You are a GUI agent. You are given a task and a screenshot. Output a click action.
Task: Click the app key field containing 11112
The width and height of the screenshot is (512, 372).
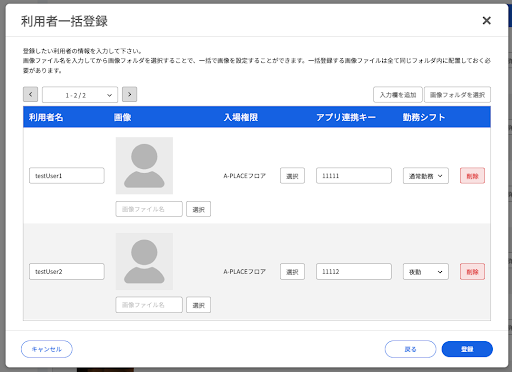354,272
